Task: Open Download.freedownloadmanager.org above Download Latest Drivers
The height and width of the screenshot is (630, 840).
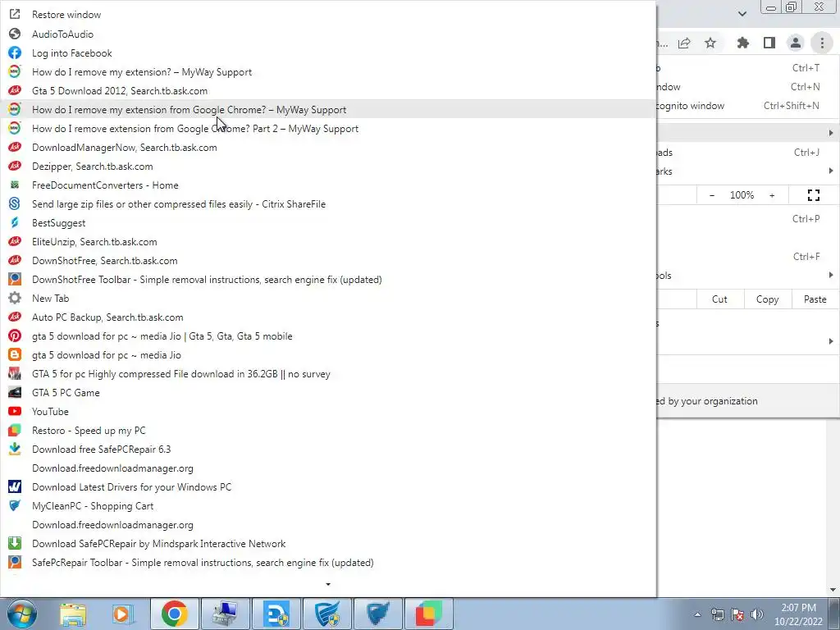Action: click(328, 468)
